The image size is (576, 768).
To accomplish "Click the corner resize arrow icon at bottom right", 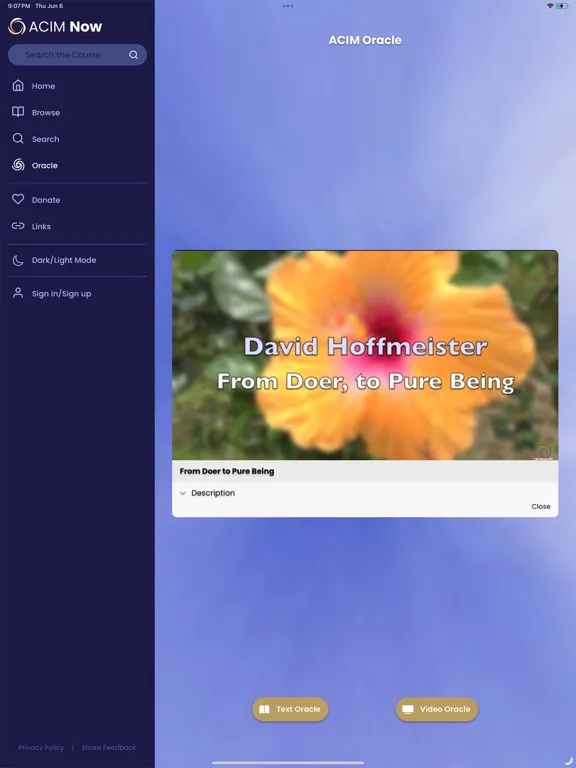I will tap(568, 761).
